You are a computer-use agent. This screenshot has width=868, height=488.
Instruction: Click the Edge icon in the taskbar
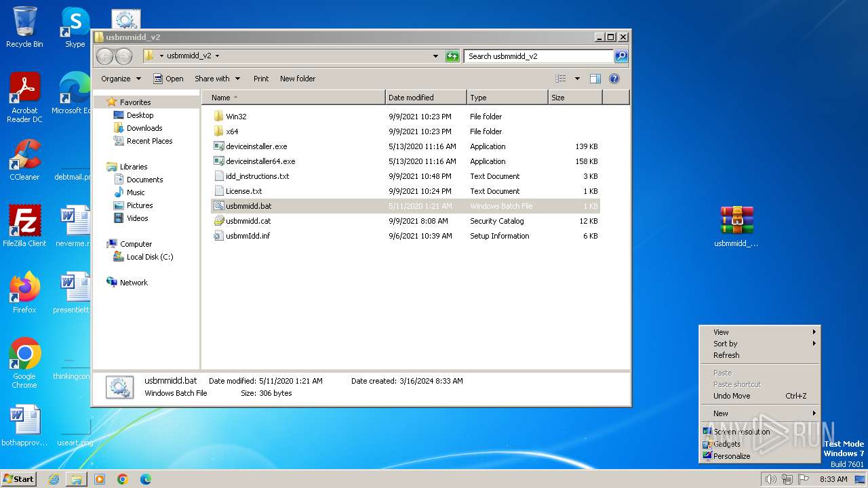146,479
